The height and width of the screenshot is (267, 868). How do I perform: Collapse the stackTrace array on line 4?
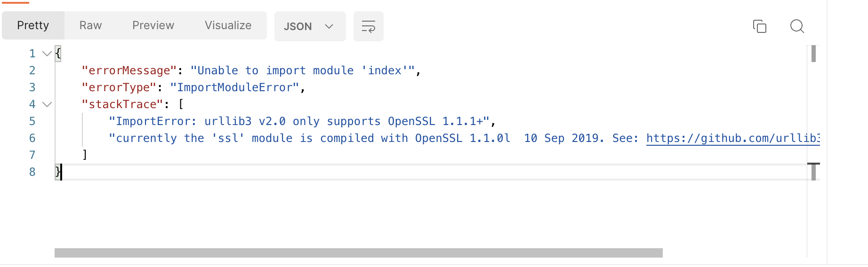tap(47, 104)
